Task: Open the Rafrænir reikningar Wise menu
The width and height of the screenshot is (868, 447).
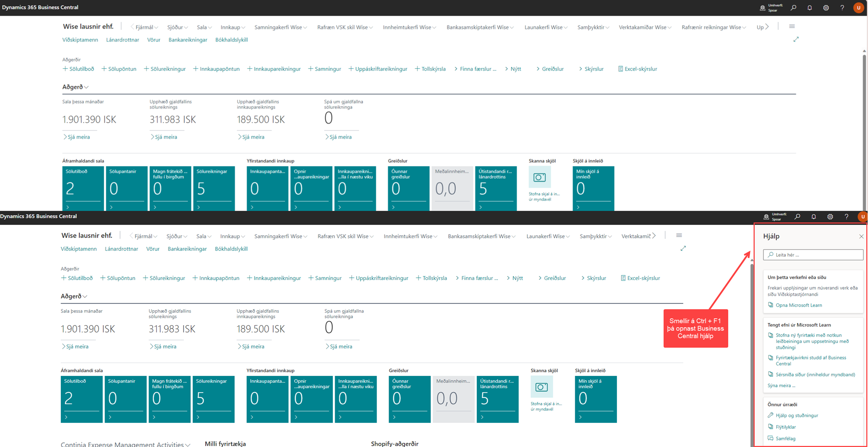Action: coord(713,27)
